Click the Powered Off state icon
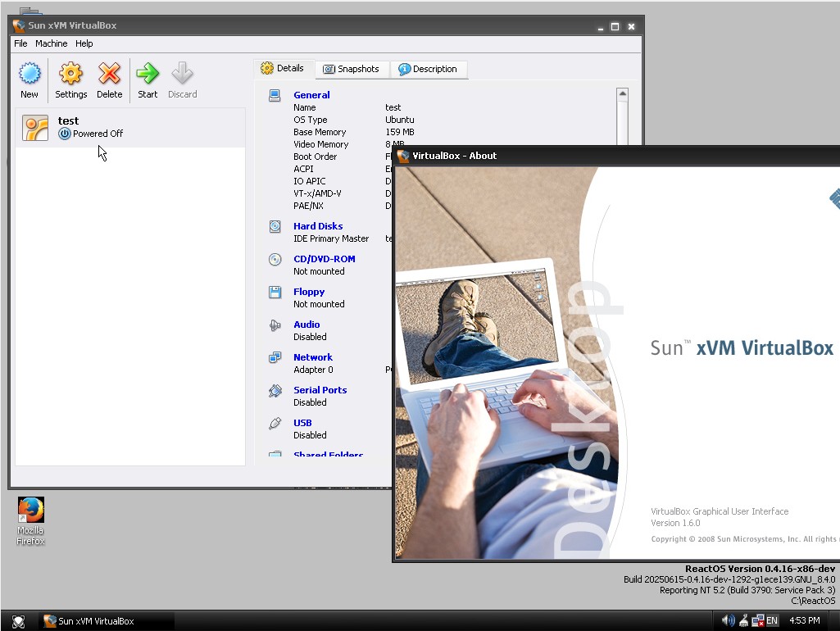Image resolution: width=840 pixels, height=631 pixels. pyautogui.click(x=64, y=134)
